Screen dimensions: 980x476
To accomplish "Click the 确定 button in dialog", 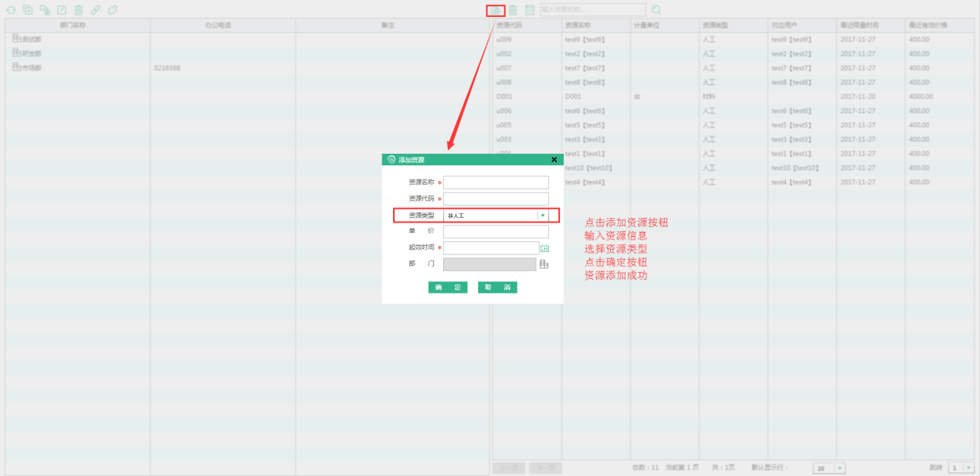I will click(x=448, y=287).
